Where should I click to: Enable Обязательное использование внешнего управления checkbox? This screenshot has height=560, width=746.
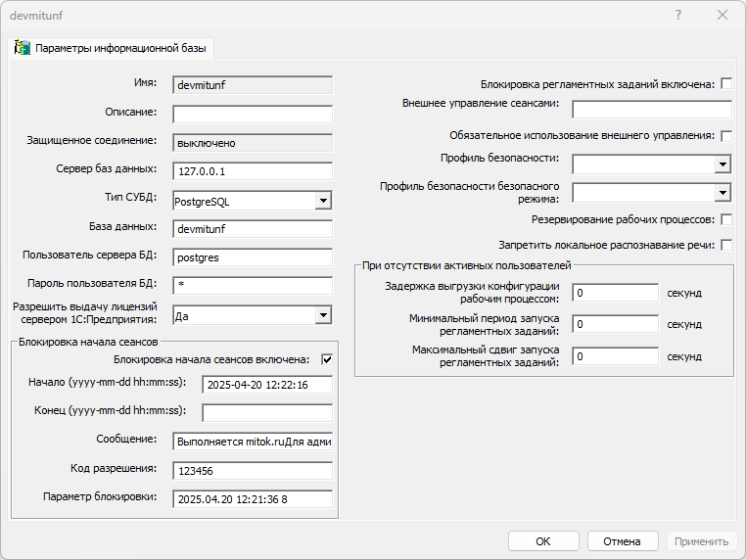tap(726, 135)
